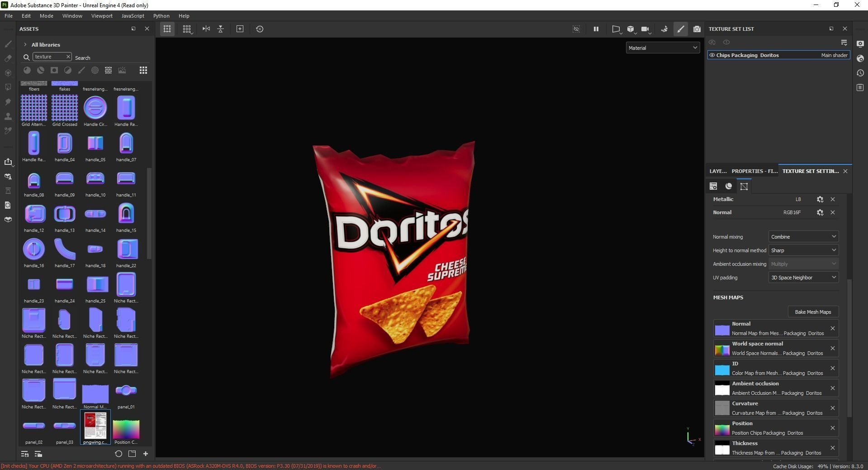Click the UV texture set settings icon

[x=744, y=186]
